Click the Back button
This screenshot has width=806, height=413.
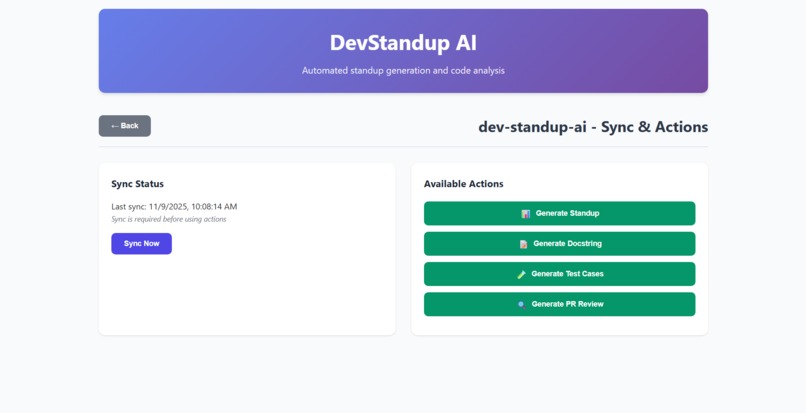coord(124,126)
